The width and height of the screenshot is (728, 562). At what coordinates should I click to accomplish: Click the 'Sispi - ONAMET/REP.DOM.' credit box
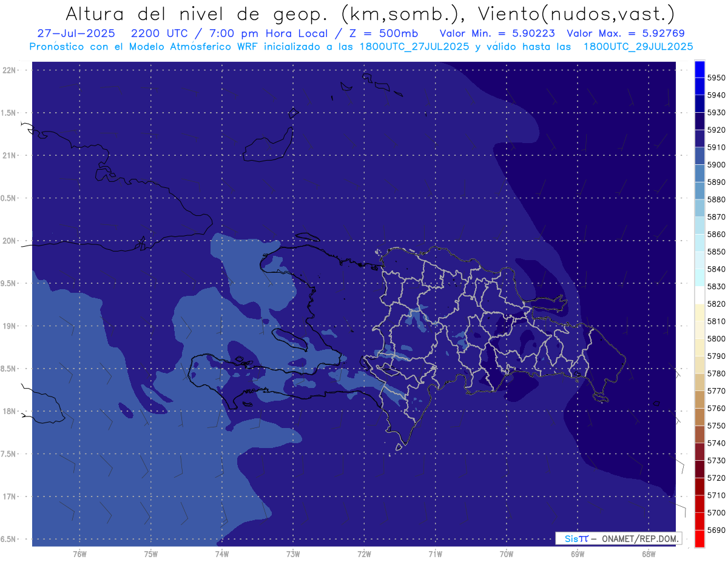618,538
